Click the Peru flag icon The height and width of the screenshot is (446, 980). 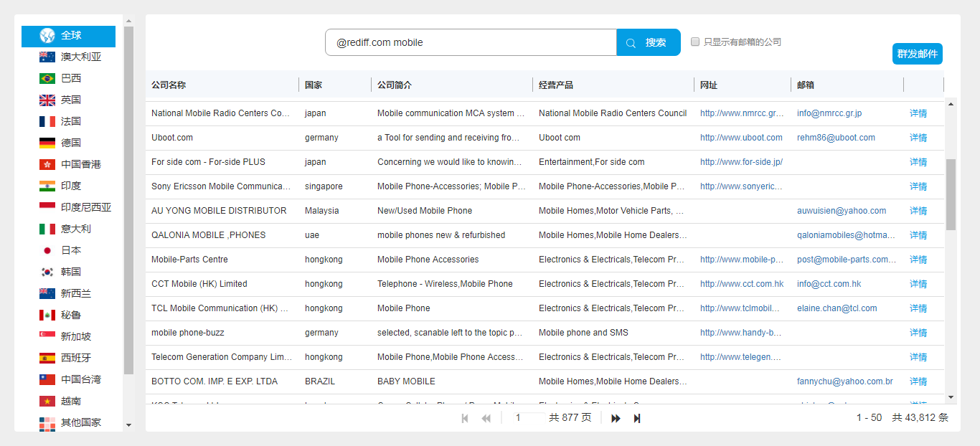pos(47,315)
